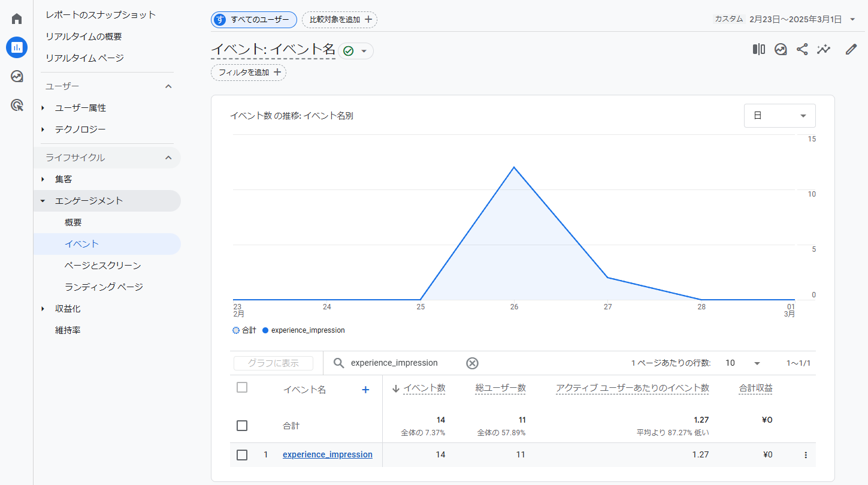Click the 2月23日〜2025年3月1日 date text
This screenshot has width=868, height=485.
pyautogui.click(x=796, y=19)
